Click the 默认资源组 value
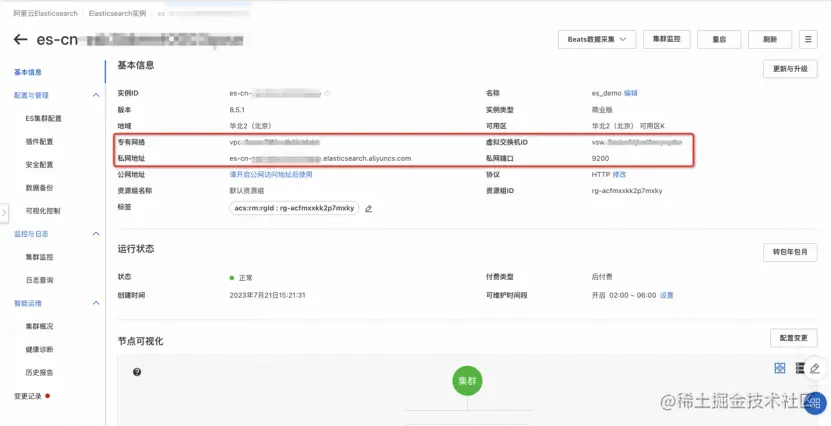 coord(247,191)
